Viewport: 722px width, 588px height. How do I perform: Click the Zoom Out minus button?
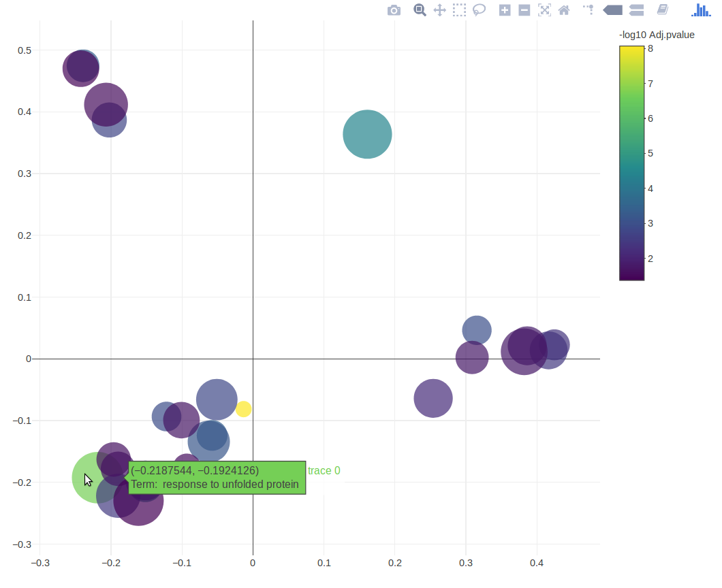pyautogui.click(x=524, y=10)
